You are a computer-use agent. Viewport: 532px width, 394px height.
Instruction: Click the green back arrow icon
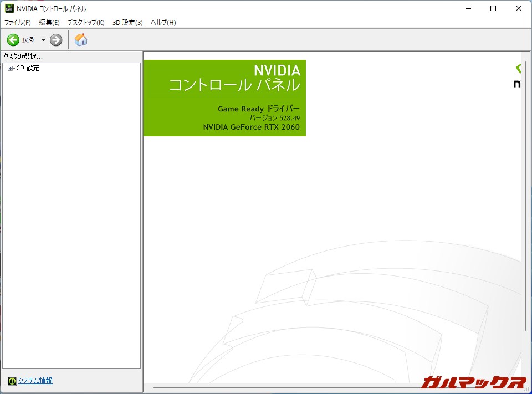click(12, 39)
